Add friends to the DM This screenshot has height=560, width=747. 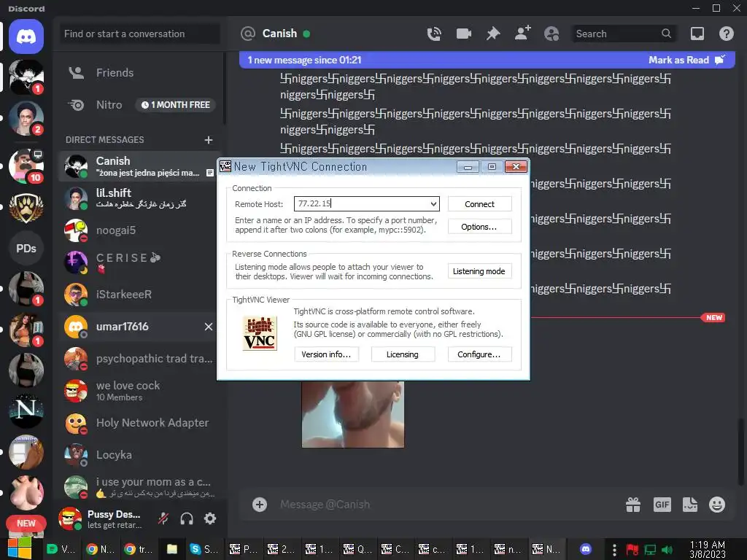coord(522,34)
